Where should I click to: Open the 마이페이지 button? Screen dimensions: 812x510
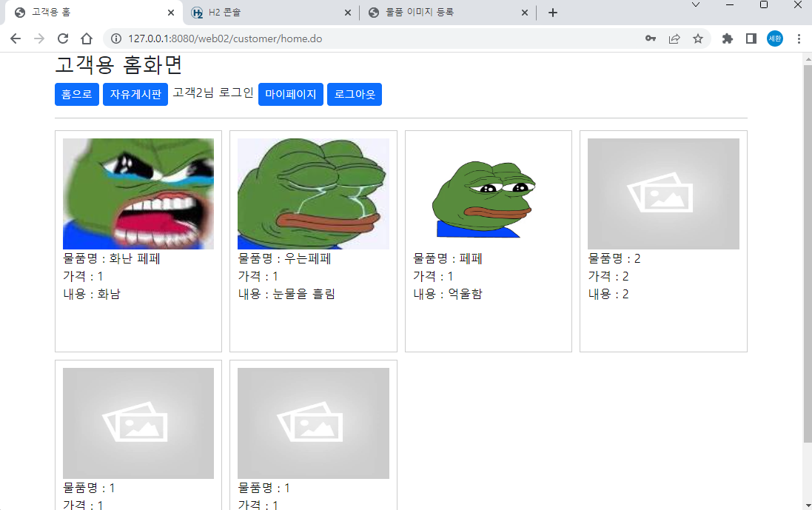pyautogui.click(x=290, y=94)
